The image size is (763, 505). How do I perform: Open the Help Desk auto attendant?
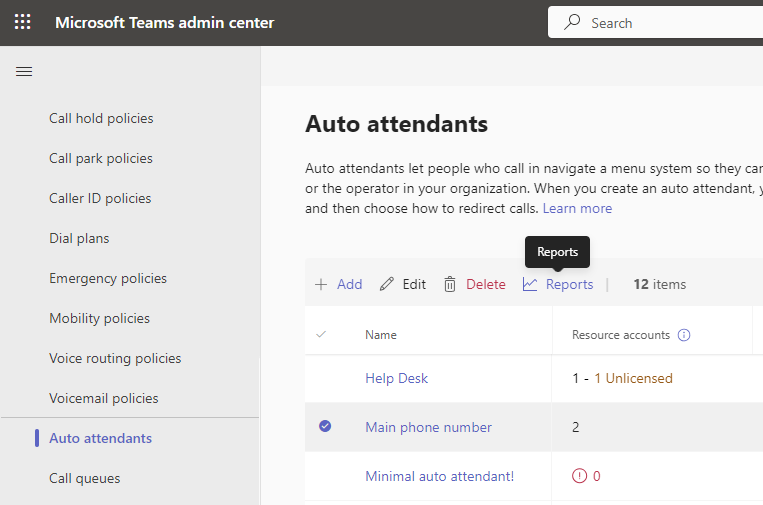click(397, 378)
